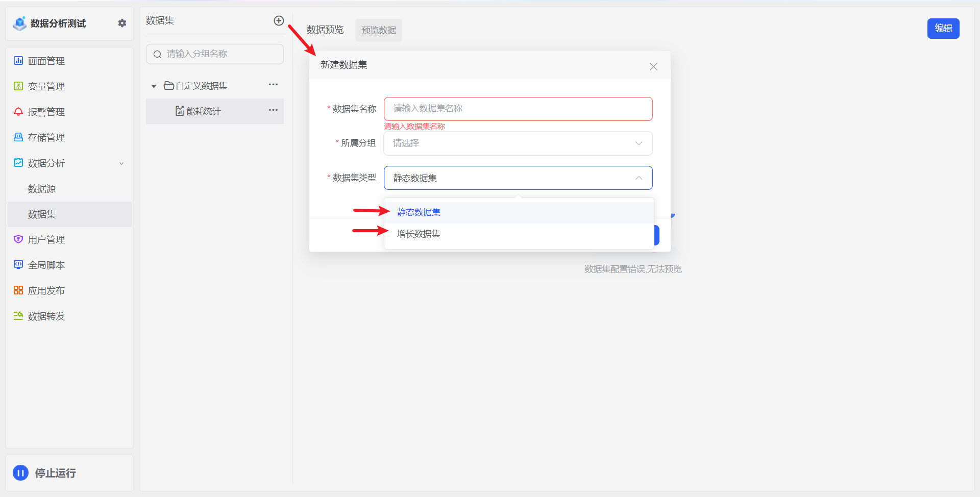Open 变量管理 from the sidebar
The image size is (980, 497).
point(46,87)
